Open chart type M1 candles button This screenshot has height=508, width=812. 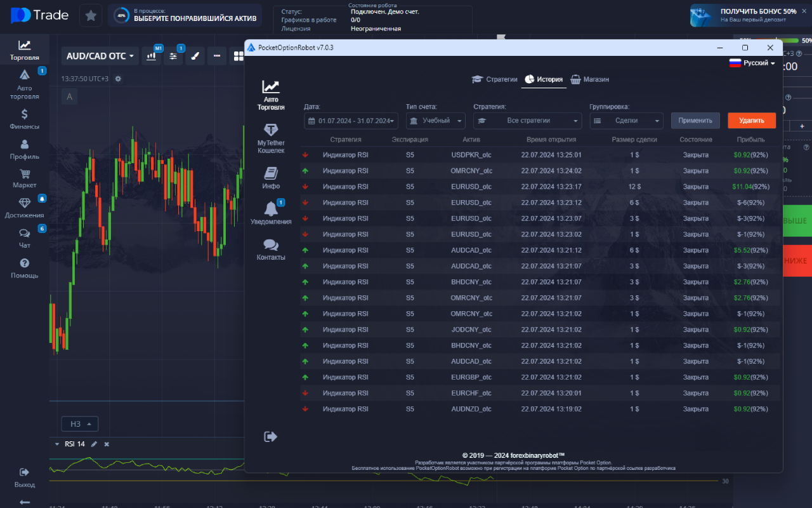click(152, 56)
